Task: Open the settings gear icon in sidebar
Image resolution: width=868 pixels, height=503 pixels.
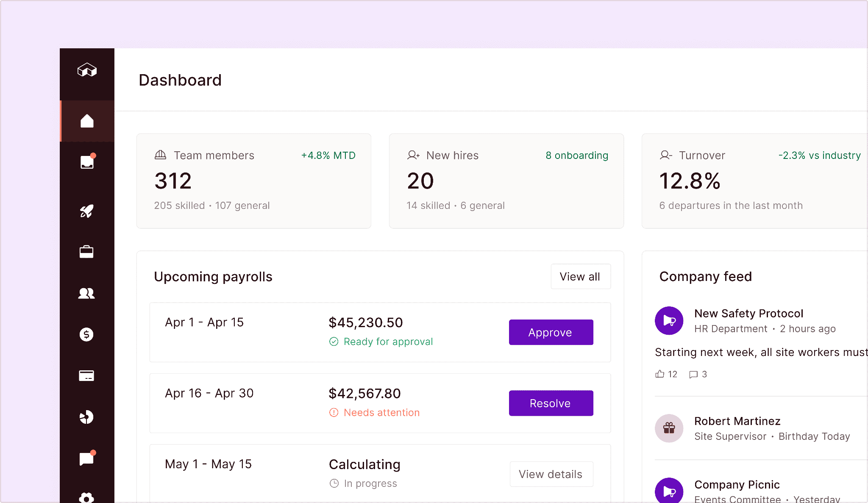Action: [x=86, y=497]
